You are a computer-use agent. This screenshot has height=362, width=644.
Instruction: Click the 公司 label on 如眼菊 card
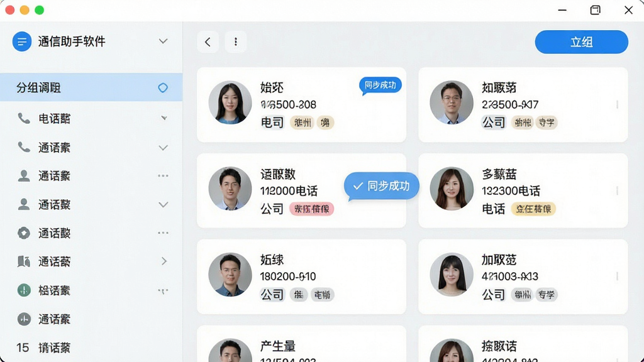pos(493,123)
